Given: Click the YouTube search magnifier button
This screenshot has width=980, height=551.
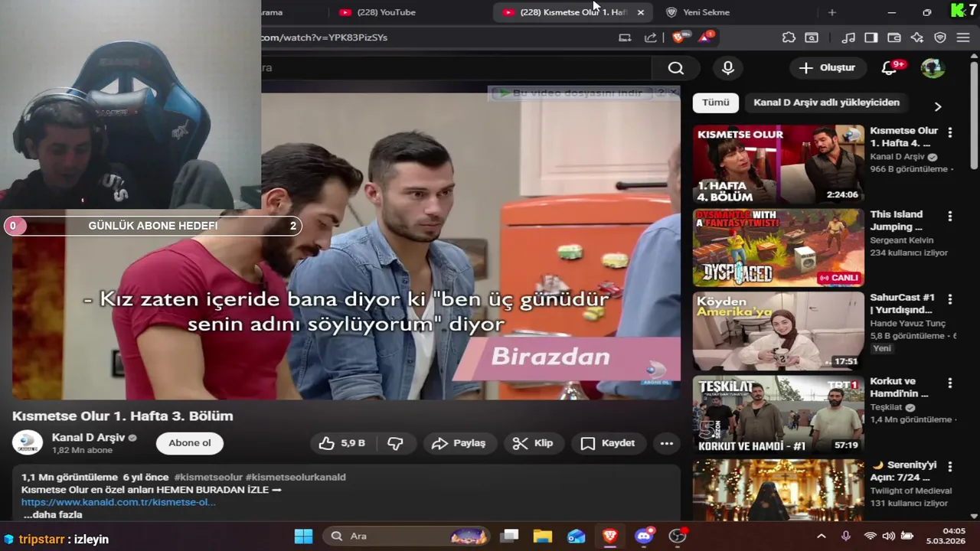Looking at the screenshot, I should pos(675,68).
